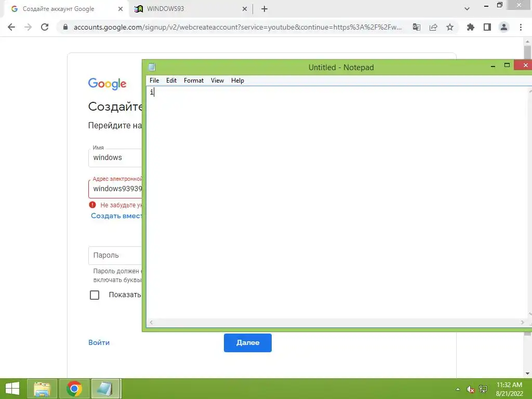Toggle the Показать пароль checkbox
The width and height of the screenshot is (532, 399).
tap(95, 295)
